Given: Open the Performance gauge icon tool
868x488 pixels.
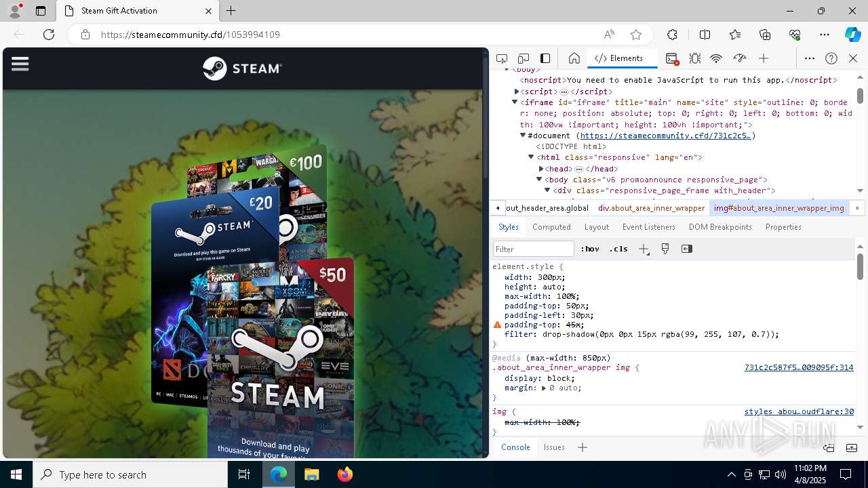Looking at the screenshot, I should click(x=740, y=58).
